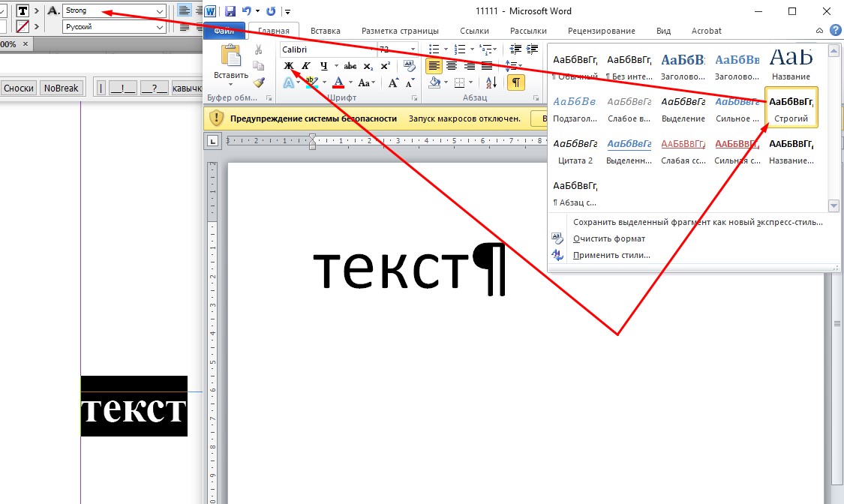This screenshot has height=504, width=844.
Task: Click the NoBreak button
Action: click(62, 88)
